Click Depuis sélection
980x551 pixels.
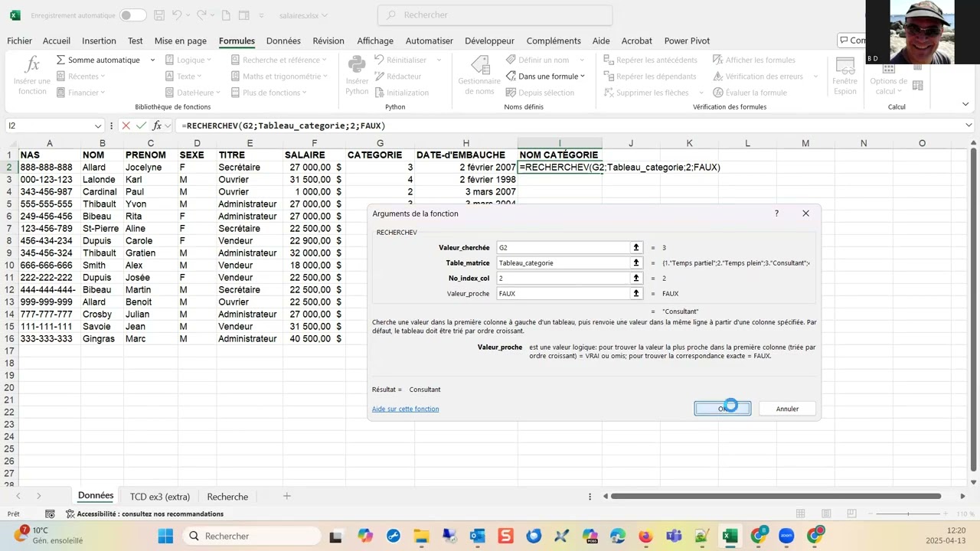tap(540, 93)
